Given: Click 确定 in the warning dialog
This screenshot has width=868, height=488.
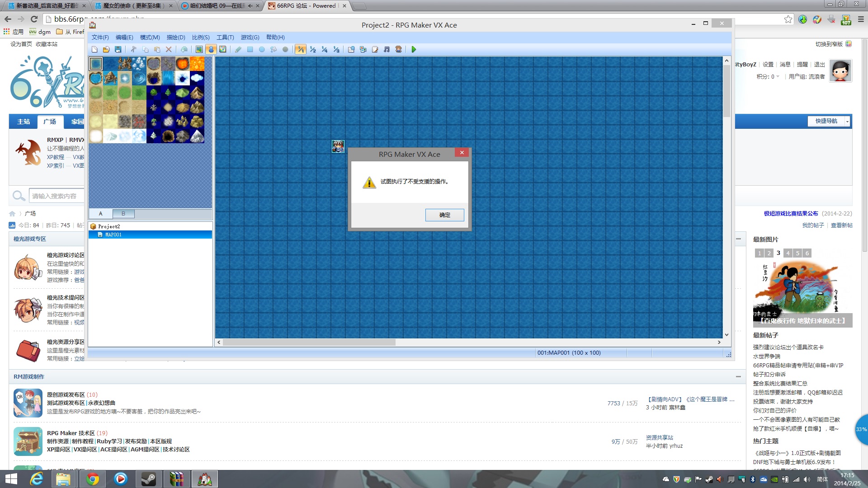Looking at the screenshot, I should point(444,215).
